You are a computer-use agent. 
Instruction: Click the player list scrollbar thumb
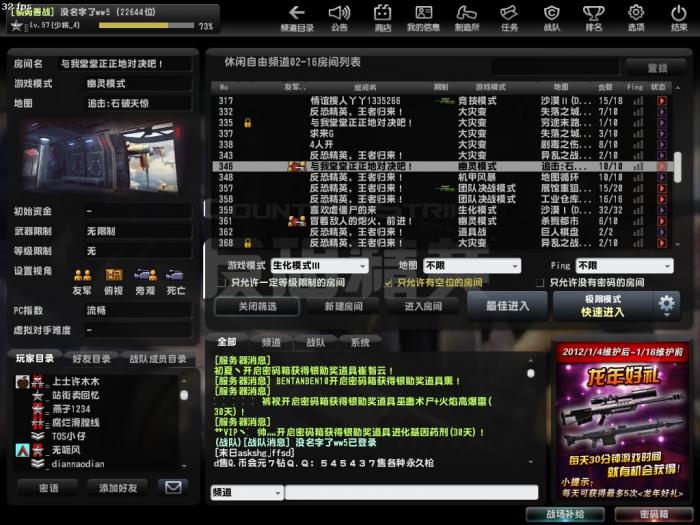pos(184,395)
